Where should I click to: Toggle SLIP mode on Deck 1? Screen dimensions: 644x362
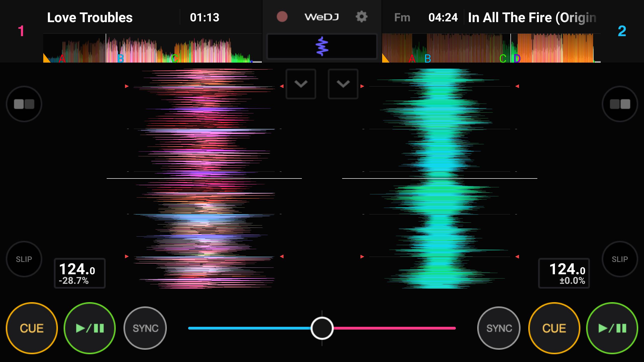pyautogui.click(x=23, y=259)
